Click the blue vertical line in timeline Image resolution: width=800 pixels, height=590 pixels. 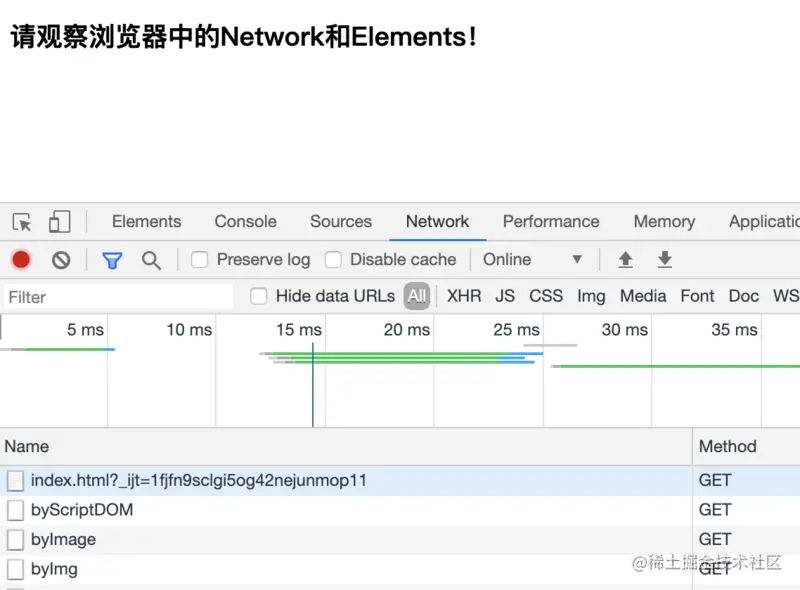tap(313, 385)
